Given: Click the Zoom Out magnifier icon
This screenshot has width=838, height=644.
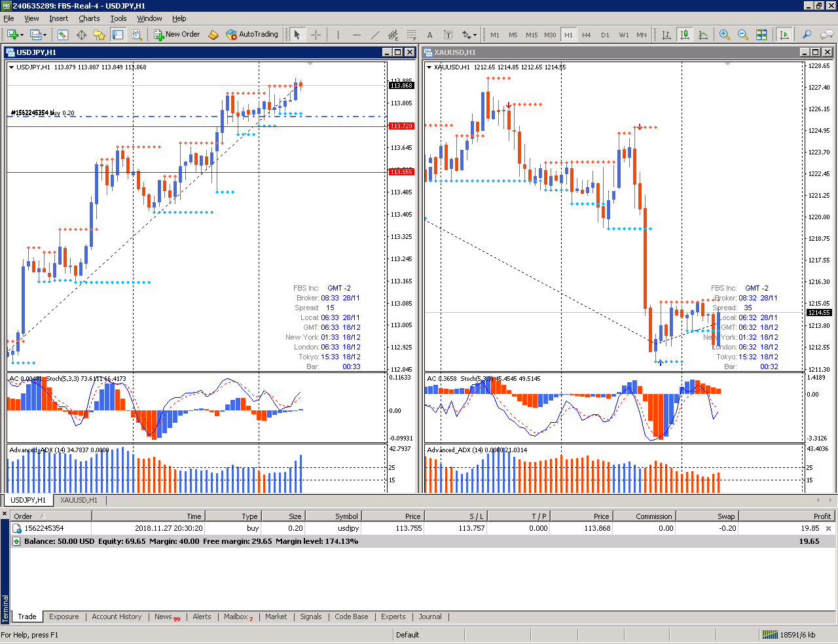Looking at the screenshot, I should (742, 35).
